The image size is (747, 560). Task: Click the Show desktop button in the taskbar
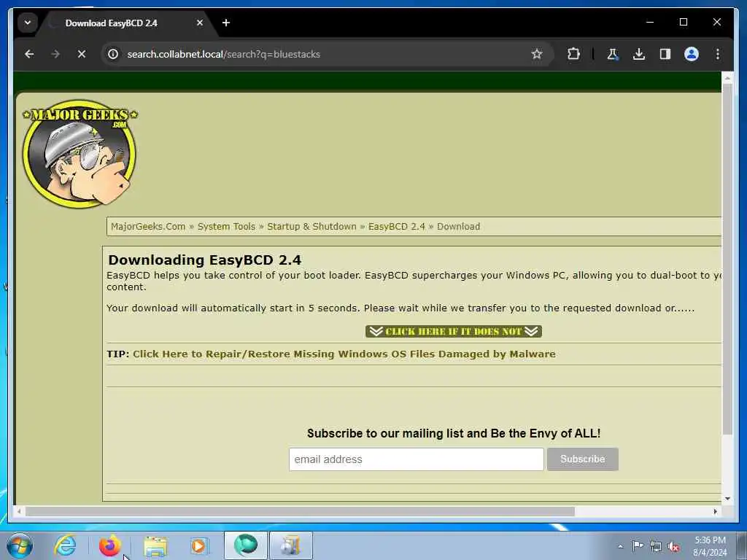point(742,545)
